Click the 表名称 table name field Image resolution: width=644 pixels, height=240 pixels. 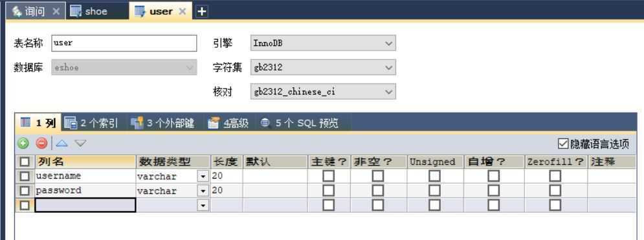124,43
